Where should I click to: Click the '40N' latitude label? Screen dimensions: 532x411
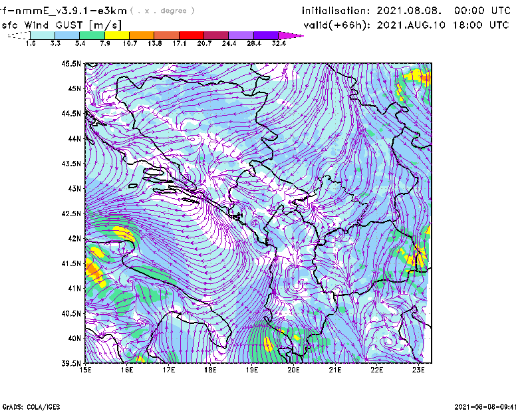(x=74, y=339)
